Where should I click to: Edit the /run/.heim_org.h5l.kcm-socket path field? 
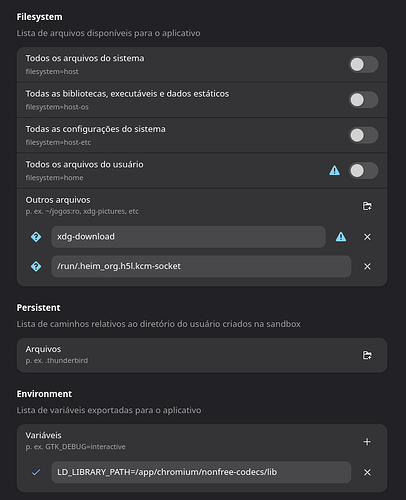coord(201,266)
